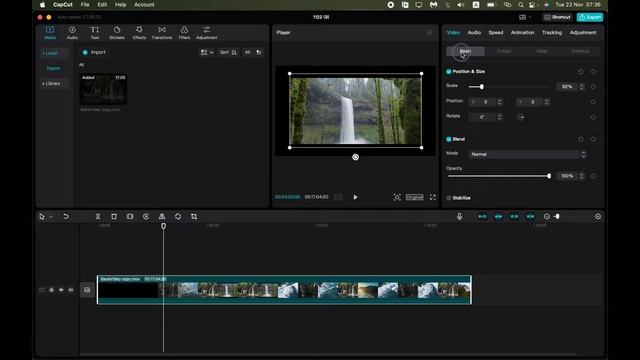Viewport: 640px width, 360px height.
Task: Toggle the first teal snapping button in timeline
Action: (x=482, y=217)
